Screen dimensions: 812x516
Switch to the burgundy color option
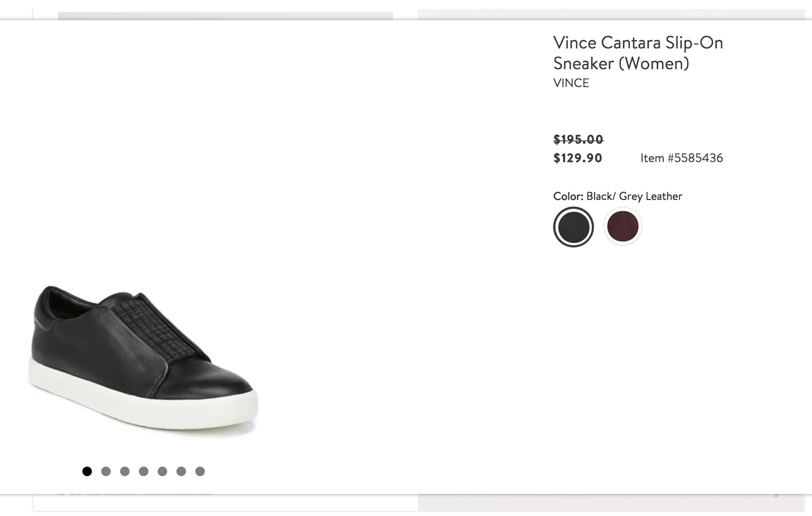pyautogui.click(x=623, y=226)
